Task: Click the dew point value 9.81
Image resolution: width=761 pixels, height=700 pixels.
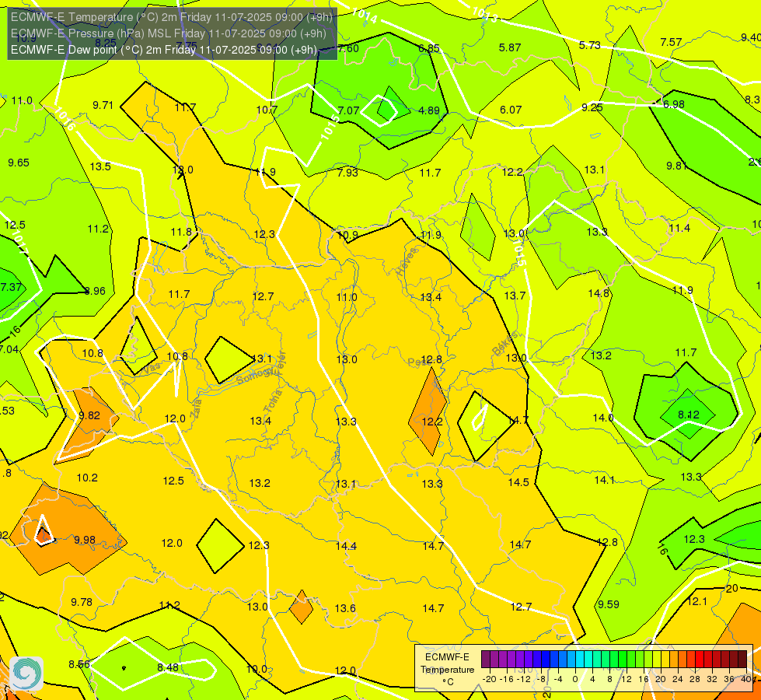Action: point(676,166)
